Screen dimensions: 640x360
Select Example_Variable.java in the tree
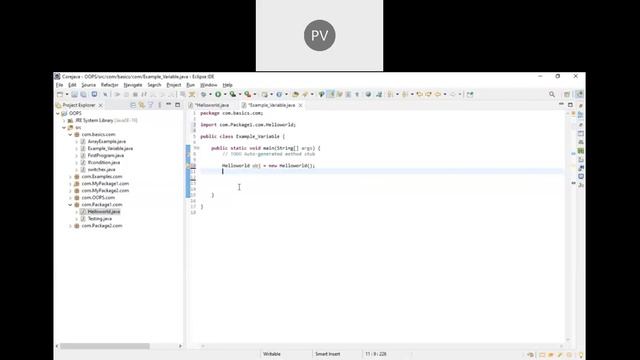[110, 149]
